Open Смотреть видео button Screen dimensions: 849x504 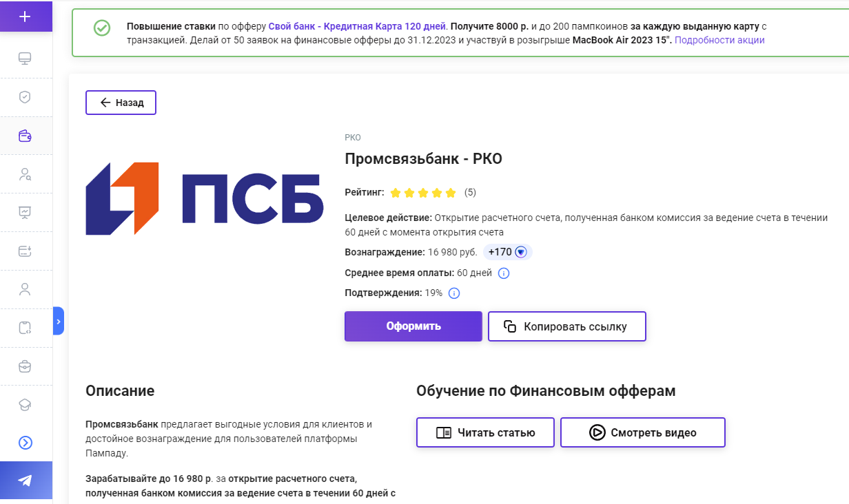(x=643, y=432)
